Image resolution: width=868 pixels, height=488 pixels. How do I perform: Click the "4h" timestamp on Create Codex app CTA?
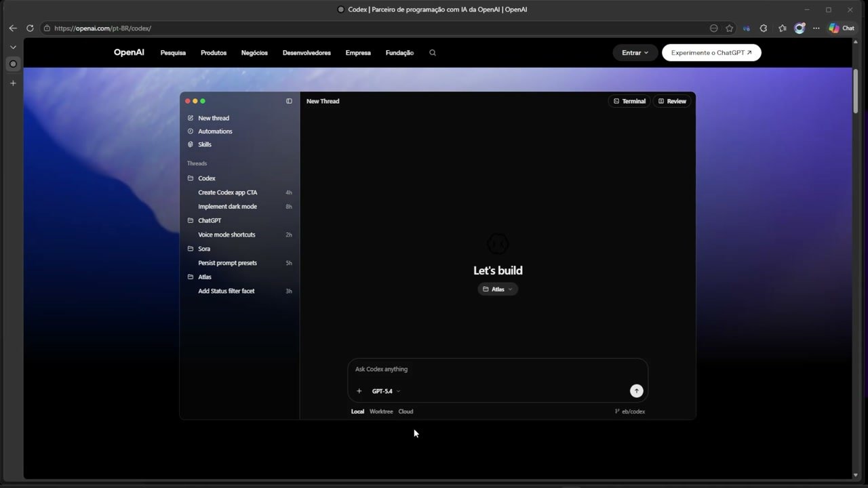tap(289, 192)
